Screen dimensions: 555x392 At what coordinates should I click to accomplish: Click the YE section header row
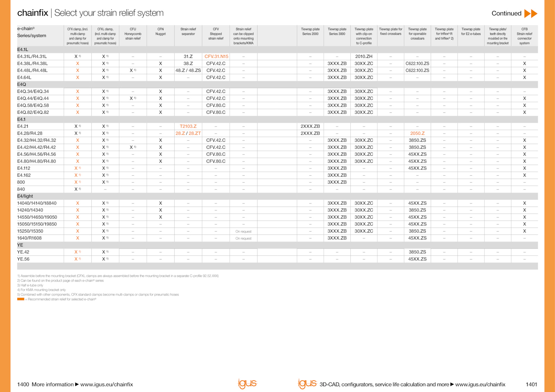(x=277, y=245)
